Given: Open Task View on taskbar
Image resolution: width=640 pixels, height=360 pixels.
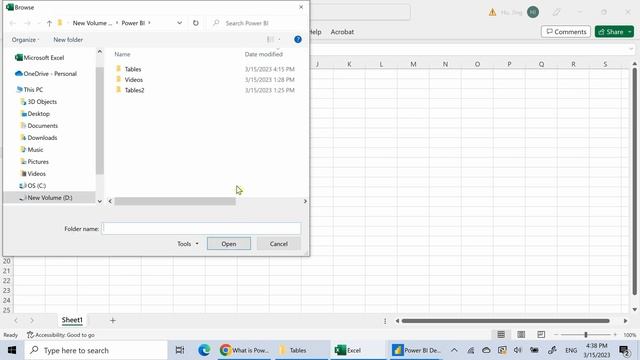Looking at the screenshot, I should pos(180,350).
